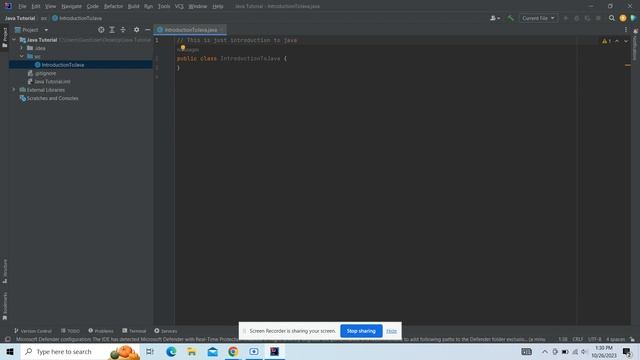Click the 4 spaces indent setting
Image resolution: width=640 pixels, height=360 pixels.
(616, 339)
